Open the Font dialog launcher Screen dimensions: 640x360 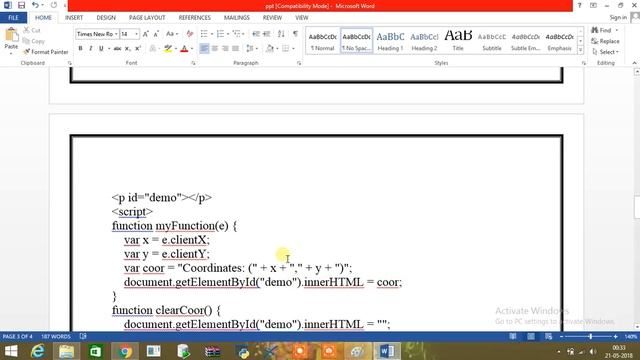[193, 63]
